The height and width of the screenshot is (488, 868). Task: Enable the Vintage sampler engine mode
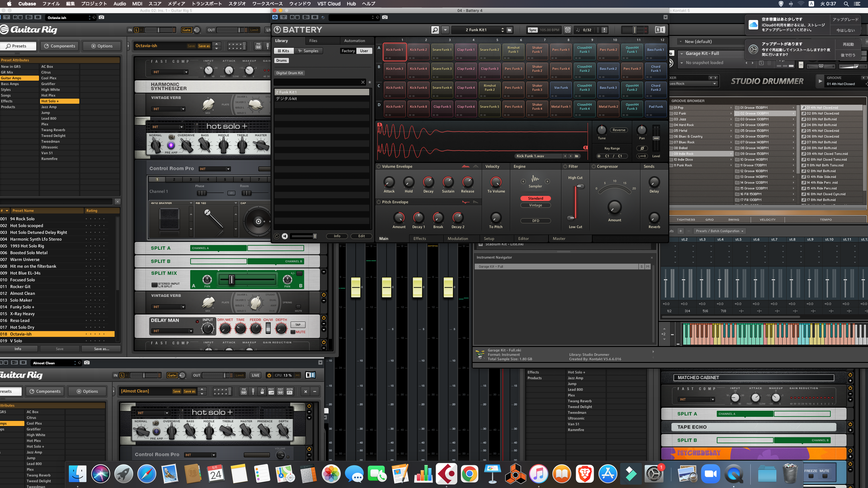click(535, 205)
